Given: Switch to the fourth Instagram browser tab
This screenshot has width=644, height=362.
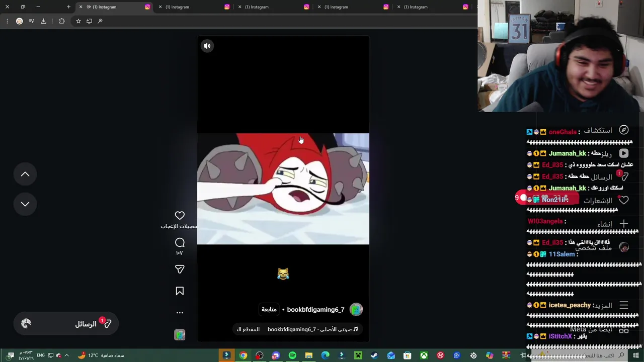Looking at the screenshot, I should pos(352,7).
